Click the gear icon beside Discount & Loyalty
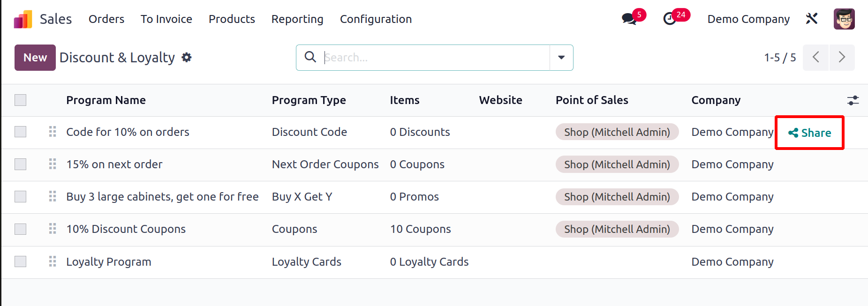Screen dimensions: 868x306 tap(187, 57)
